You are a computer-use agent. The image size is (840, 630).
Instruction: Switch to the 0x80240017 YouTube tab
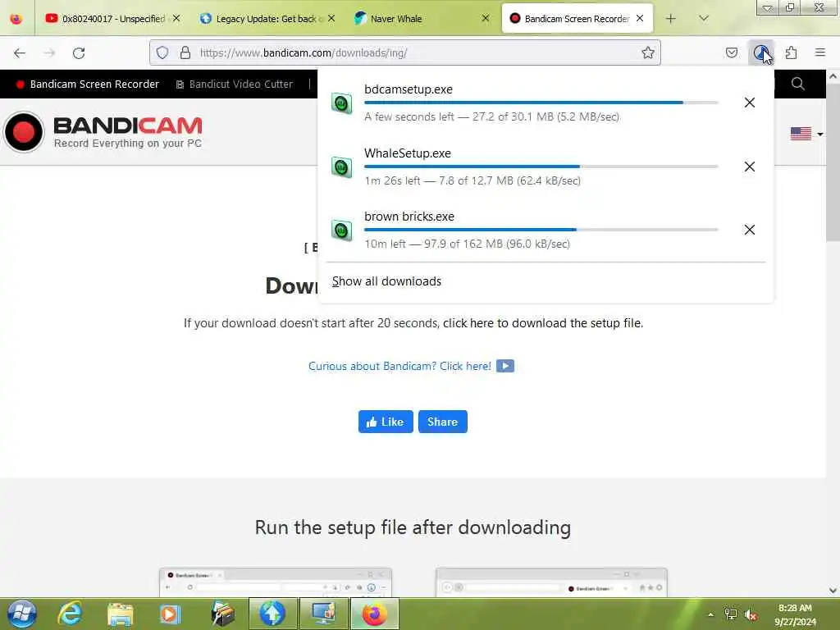pos(112,19)
